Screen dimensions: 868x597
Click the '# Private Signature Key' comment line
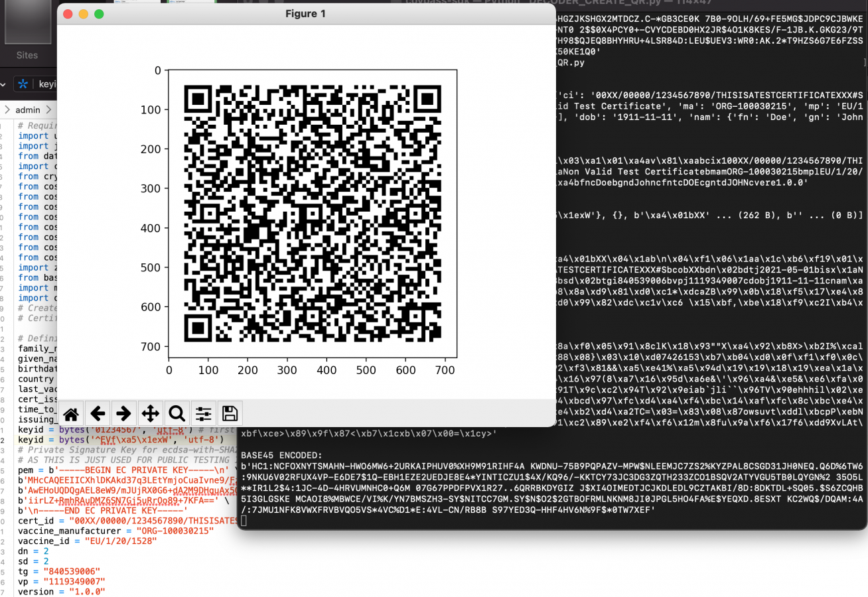pyautogui.click(x=126, y=450)
